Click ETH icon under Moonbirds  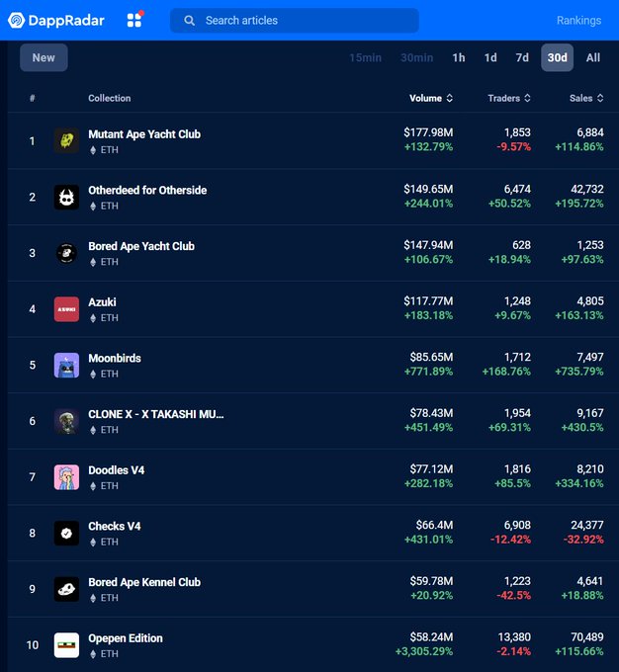coord(93,375)
